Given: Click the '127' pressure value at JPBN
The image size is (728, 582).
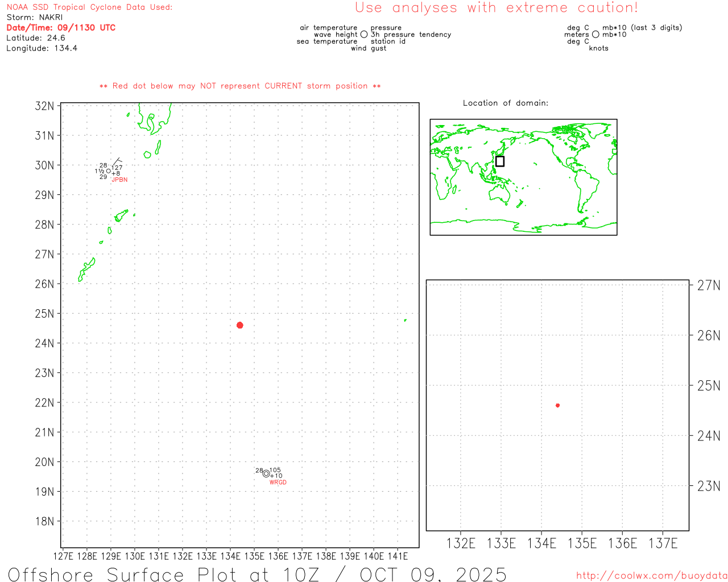Looking at the screenshot, I should (x=117, y=168).
